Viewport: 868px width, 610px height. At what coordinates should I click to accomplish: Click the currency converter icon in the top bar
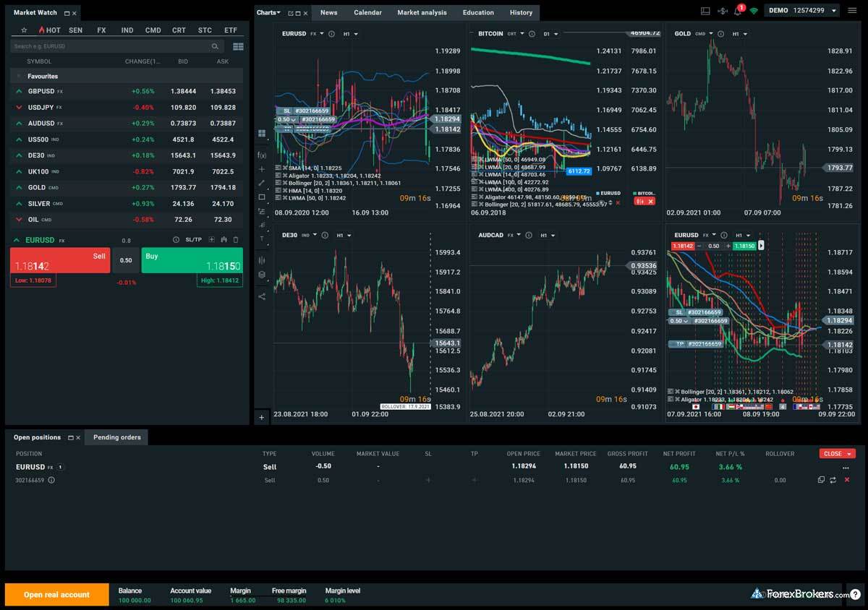point(723,11)
